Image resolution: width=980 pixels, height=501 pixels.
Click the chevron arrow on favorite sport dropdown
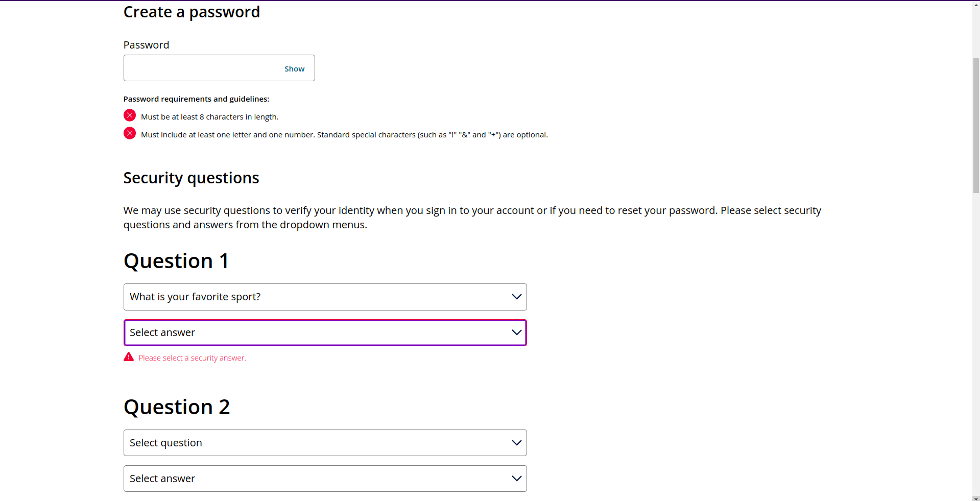(x=516, y=297)
